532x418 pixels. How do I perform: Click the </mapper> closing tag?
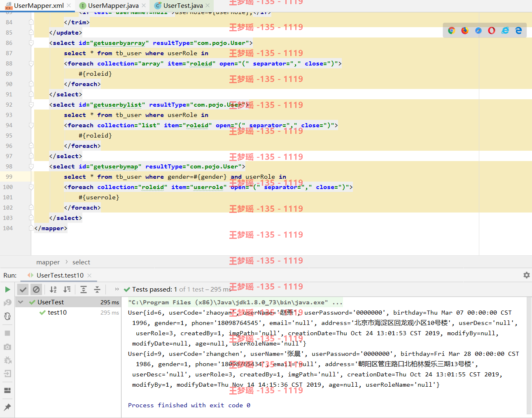51,228
